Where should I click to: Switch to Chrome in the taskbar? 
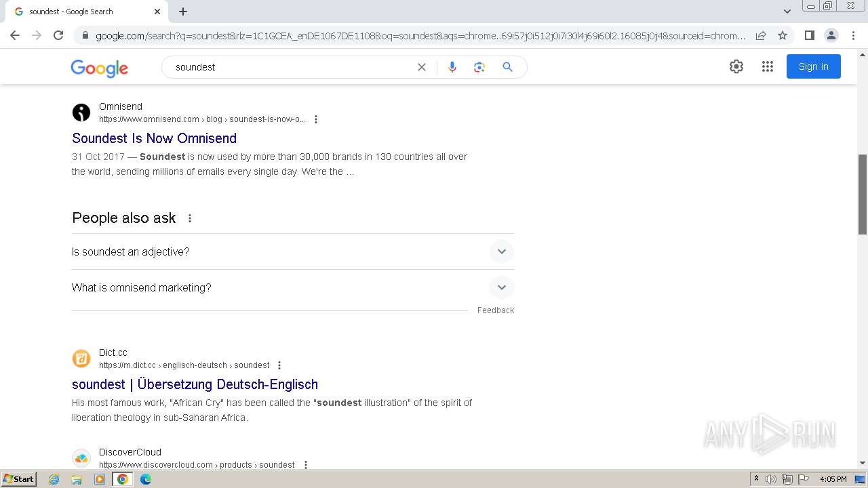click(x=123, y=479)
